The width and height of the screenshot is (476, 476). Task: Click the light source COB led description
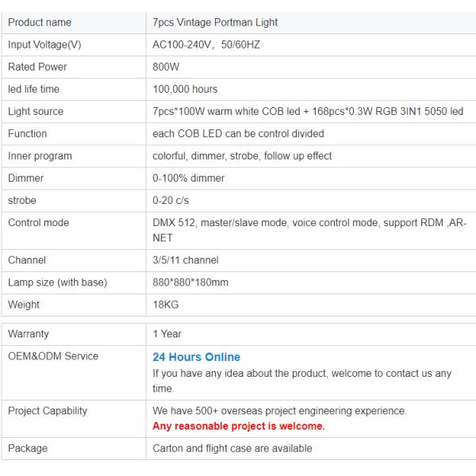point(308,112)
